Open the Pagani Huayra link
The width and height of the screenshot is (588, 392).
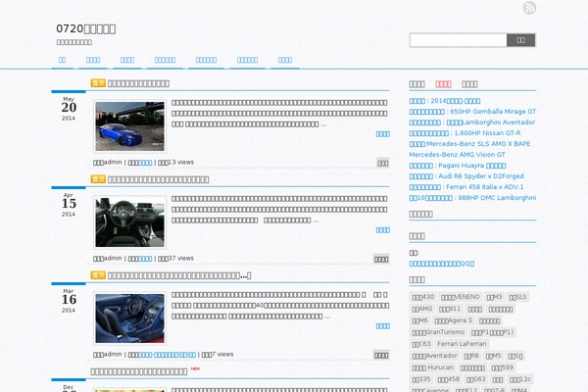[x=458, y=166]
